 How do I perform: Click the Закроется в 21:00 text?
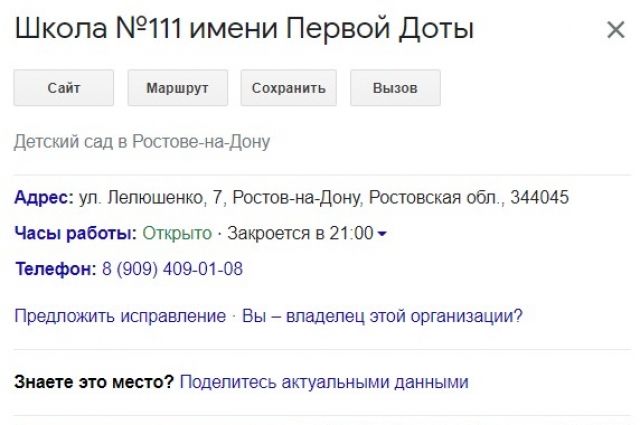coord(300,234)
